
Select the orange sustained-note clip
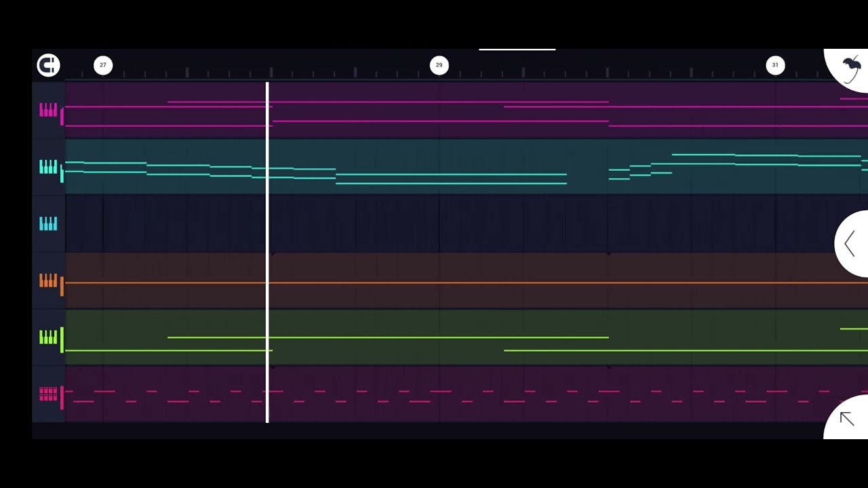tap(467, 281)
